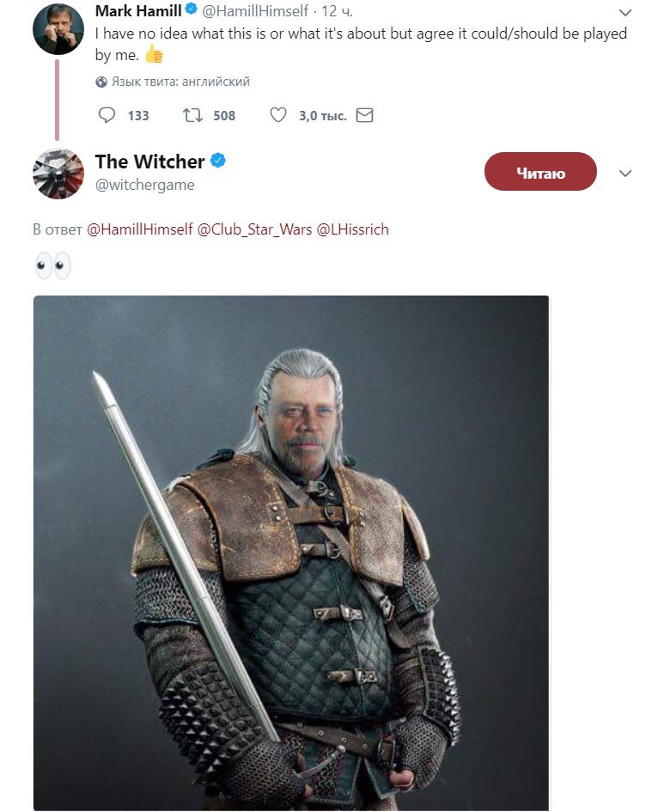Click The Witcher display name
Viewport: 664px width, 812px height.
(149, 162)
